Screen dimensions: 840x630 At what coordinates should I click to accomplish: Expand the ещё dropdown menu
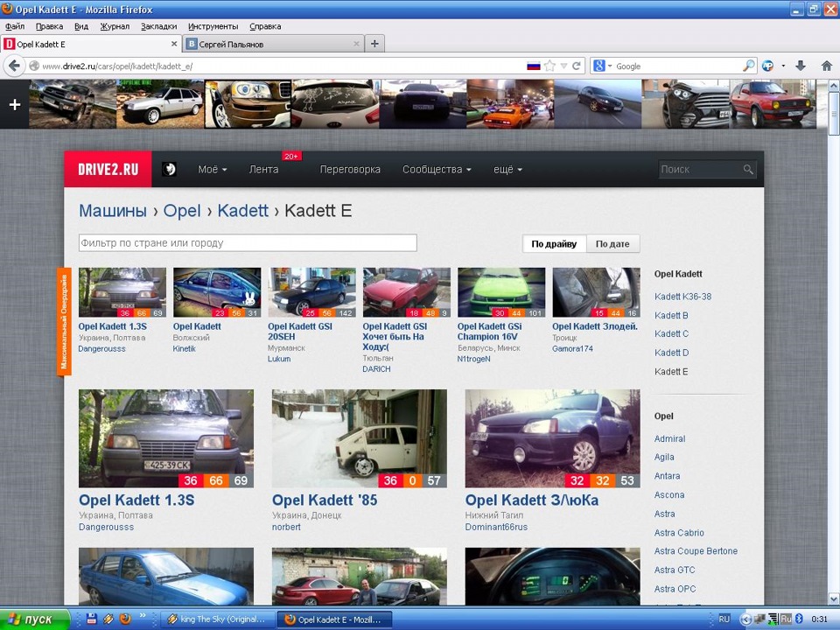coord(507,169)
